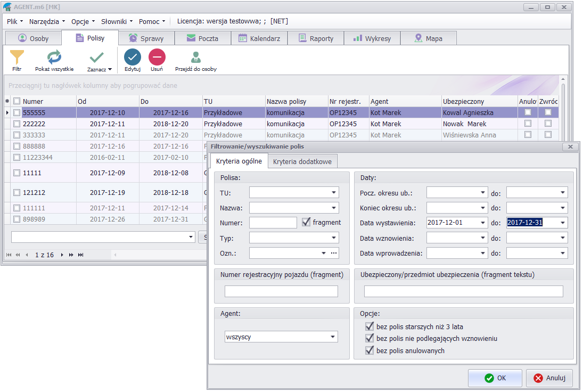Sort by the Ubezpieczony column header
Viewport: 583px width, 392px height.
480,101
